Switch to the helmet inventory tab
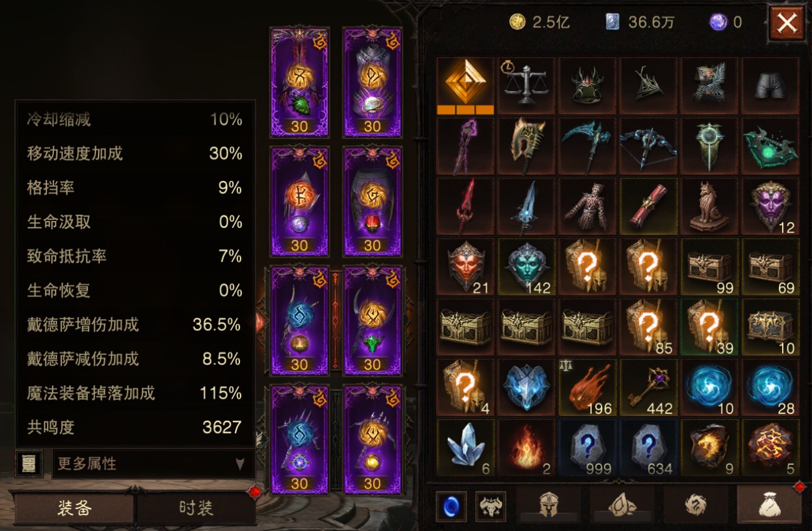 [x=549, y=507]
